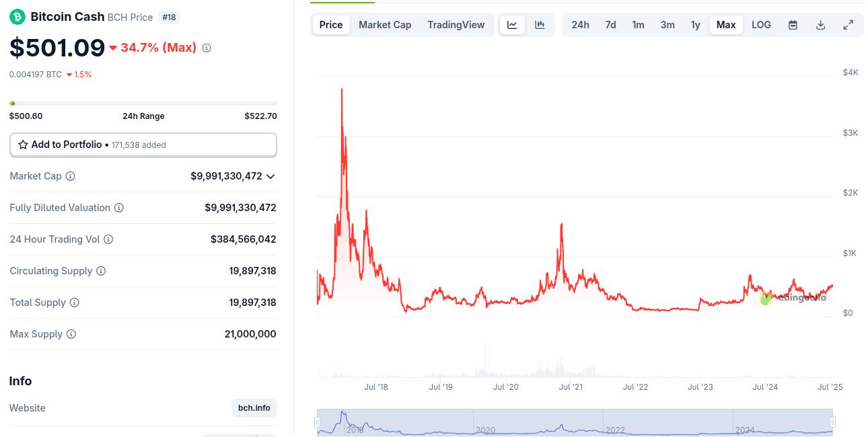Open the TradingView chart tab
868x437 pixels.
click(456, 25)
